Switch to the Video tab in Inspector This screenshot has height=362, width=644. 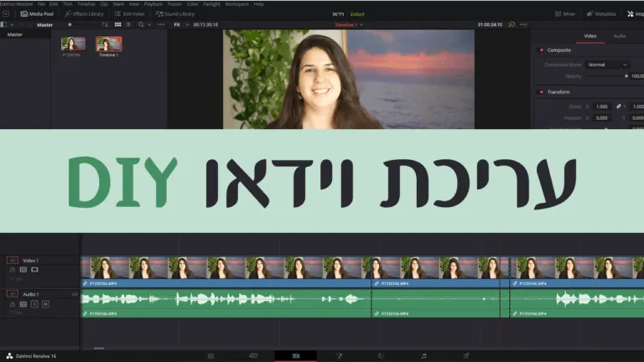tap(590, 36)
